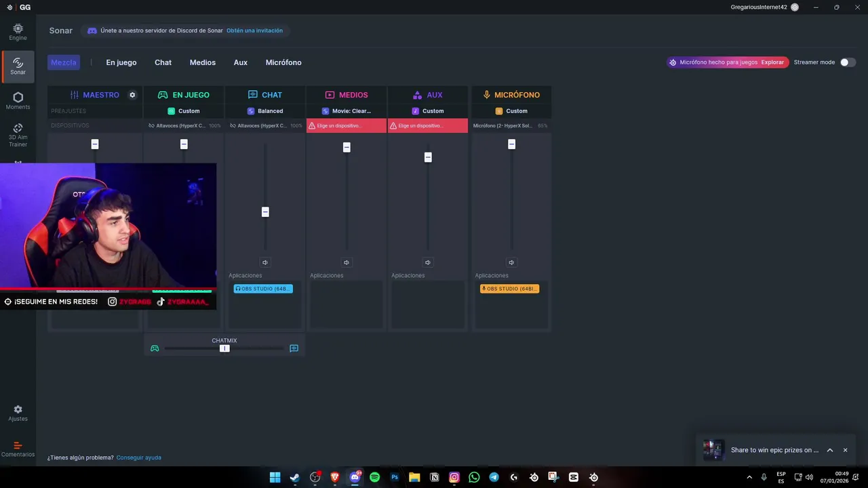Mute the Medios channel speaker icon
Image resolution: width=868 pixels, height=488 pixels.
coord(347,262)
